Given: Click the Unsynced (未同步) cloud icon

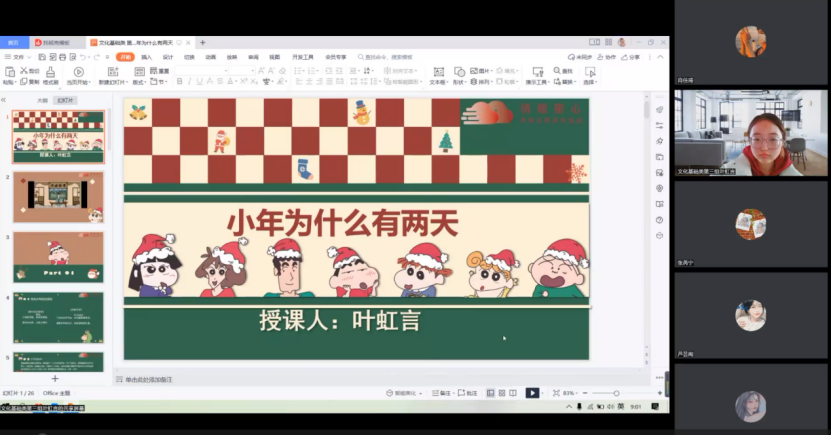Looking at the screenshot, I should click(x=571, y=57).
